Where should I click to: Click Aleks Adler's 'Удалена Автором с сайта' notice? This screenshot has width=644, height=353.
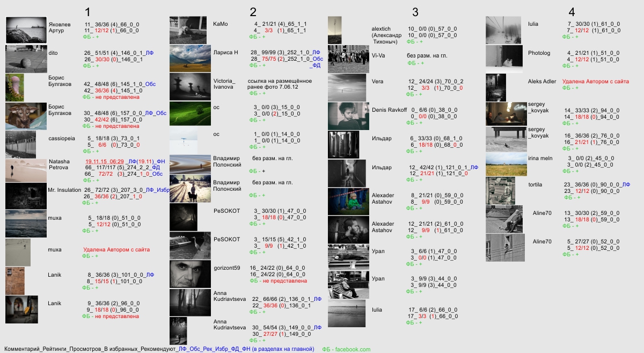[x=595, y=82]
